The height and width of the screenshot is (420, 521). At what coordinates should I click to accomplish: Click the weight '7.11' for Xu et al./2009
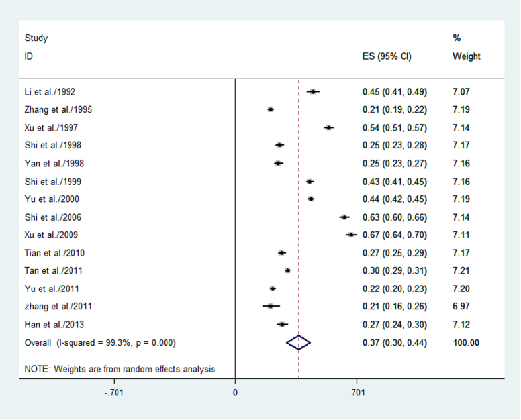click(461, 235)
